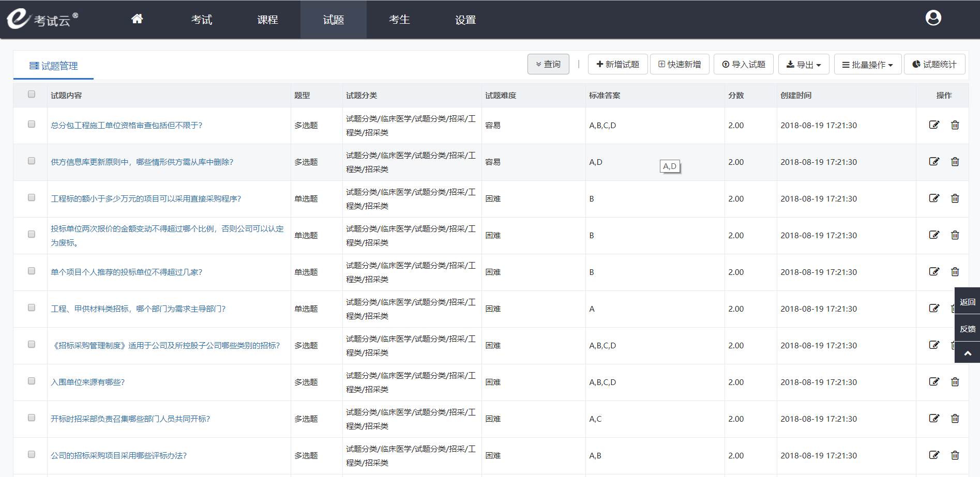Screen dimensions: 980x477
Task: Edit the question 《招标采购管理制度》适用于
Action: click(x=934, y=345)
